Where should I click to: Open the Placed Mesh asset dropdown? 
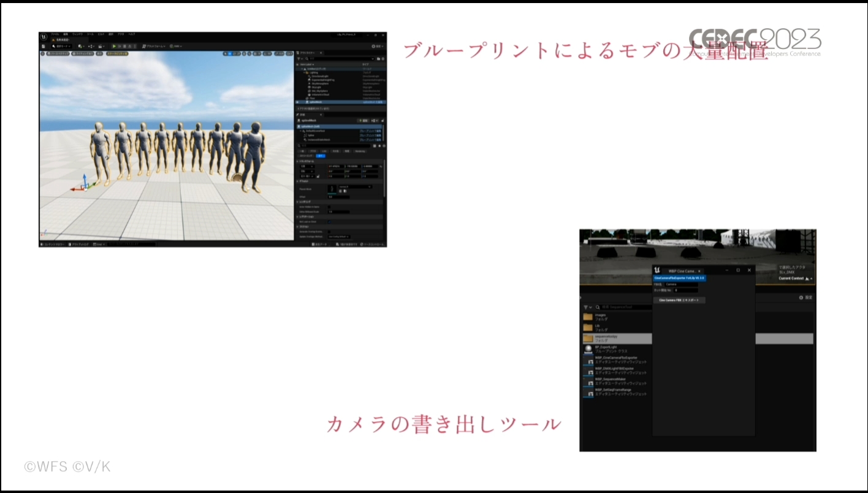pyautogui.click(x=355, y=187)
